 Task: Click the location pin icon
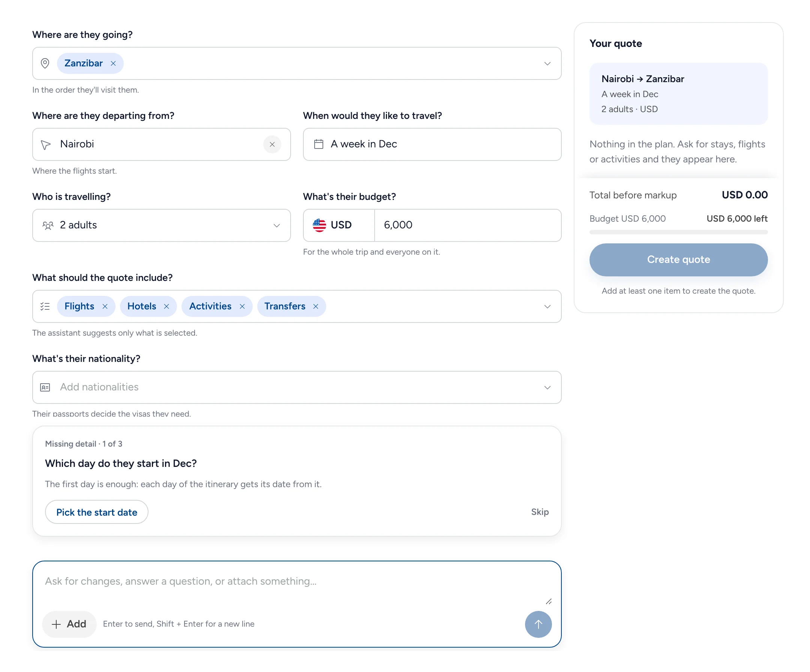click(x=45, y=63)
